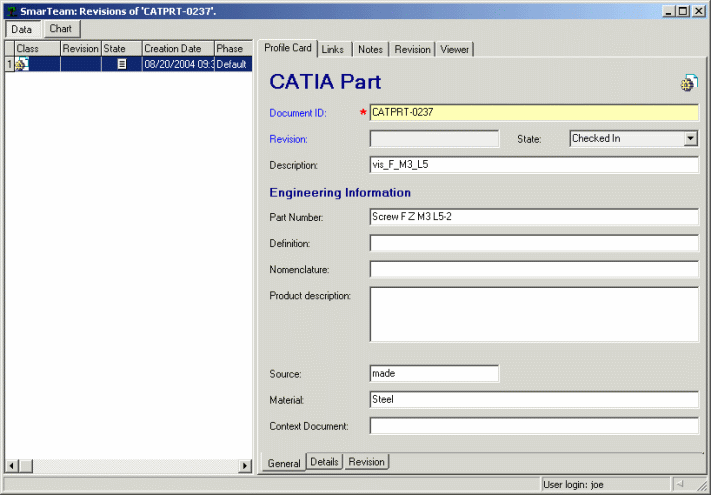The image size is (711, 495).
Task: Click the profile card icon at top right
Action: (x=688, y=84)
